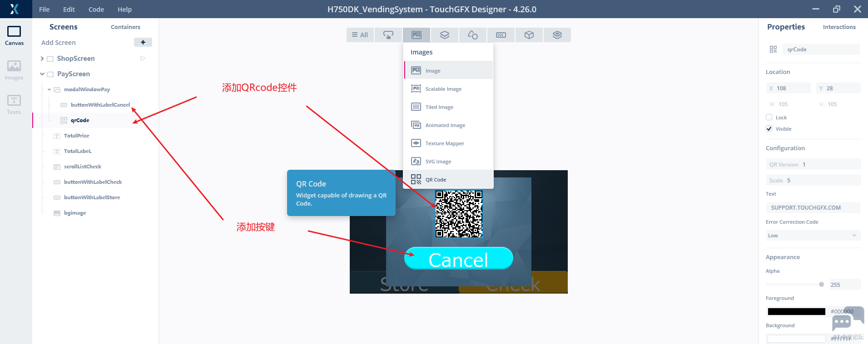Expand the ShopScreen tree node

coord(42,59)
